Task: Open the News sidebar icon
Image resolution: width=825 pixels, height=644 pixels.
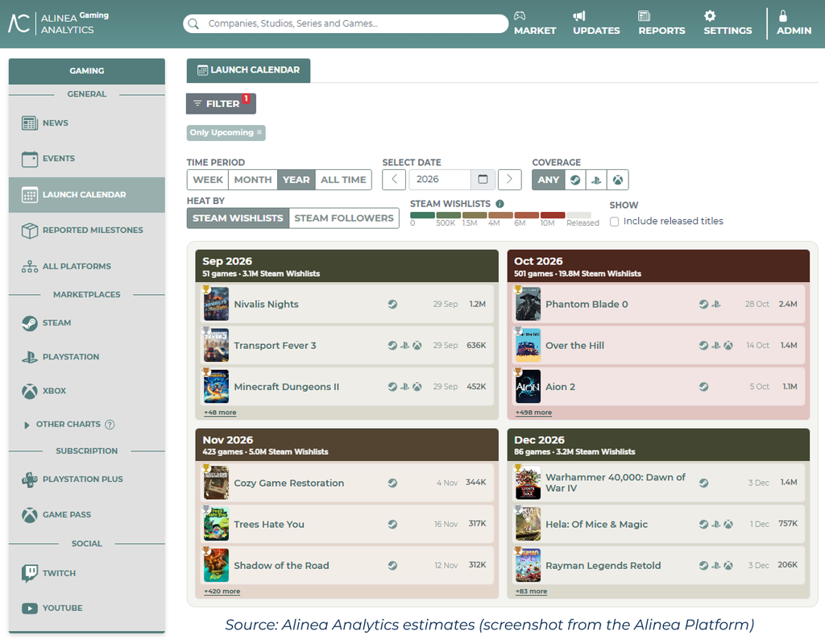Action: tap(30, 123)
